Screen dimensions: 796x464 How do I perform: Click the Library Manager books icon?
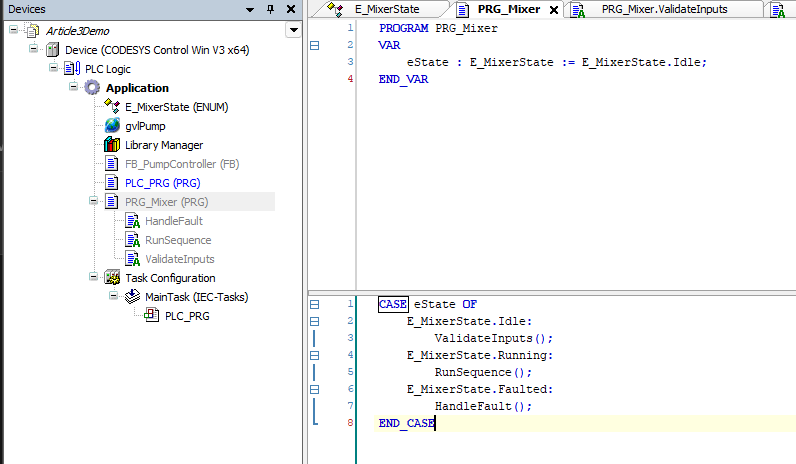click(112, 145)
